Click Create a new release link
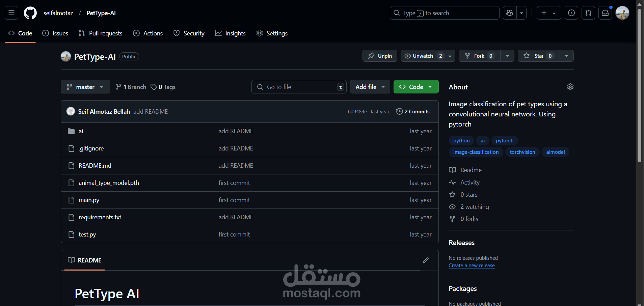Image resolution: width=644 pixels, height=306 pixels. coord(472,266)
